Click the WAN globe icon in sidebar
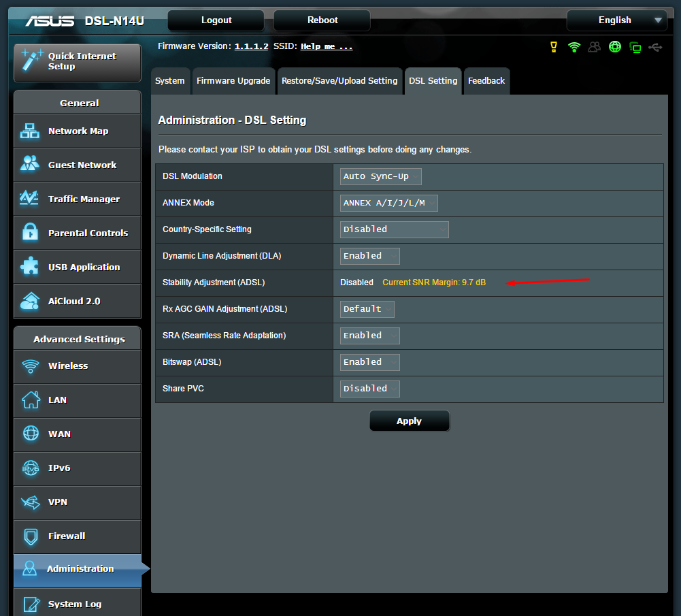This screenshot has height=616, width=681. (31, 433)
